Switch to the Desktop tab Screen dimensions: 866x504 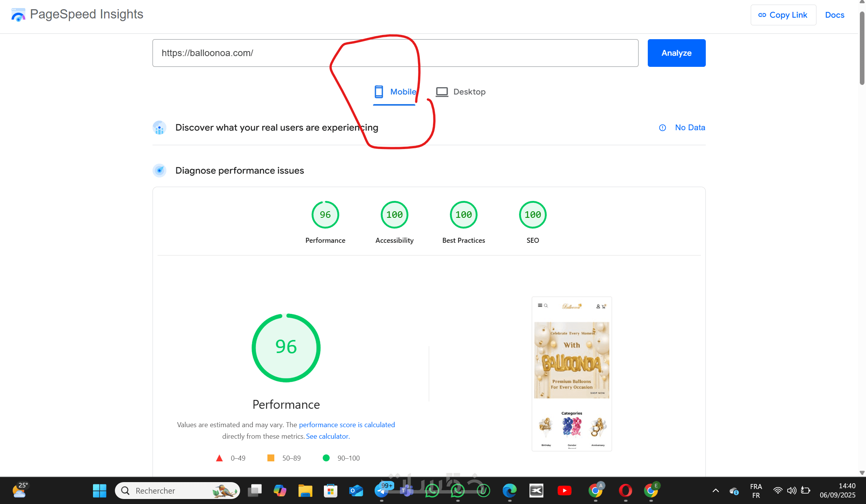coord(461,92)
